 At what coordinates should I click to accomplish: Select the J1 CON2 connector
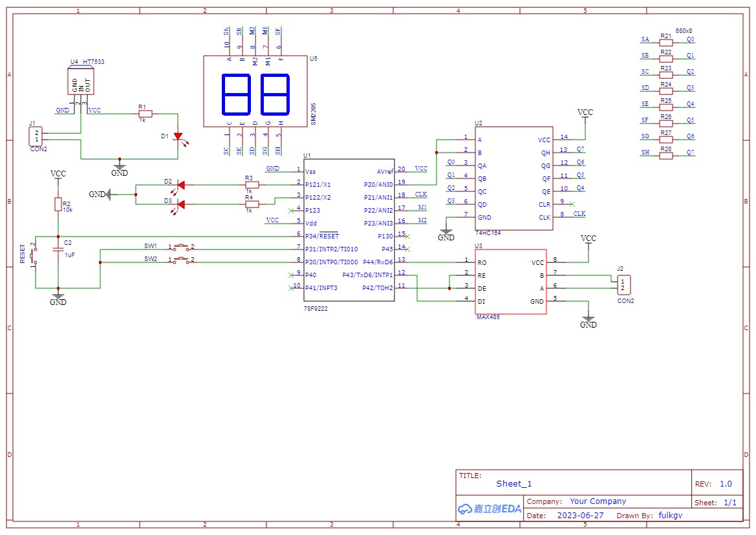click(36, 136)
